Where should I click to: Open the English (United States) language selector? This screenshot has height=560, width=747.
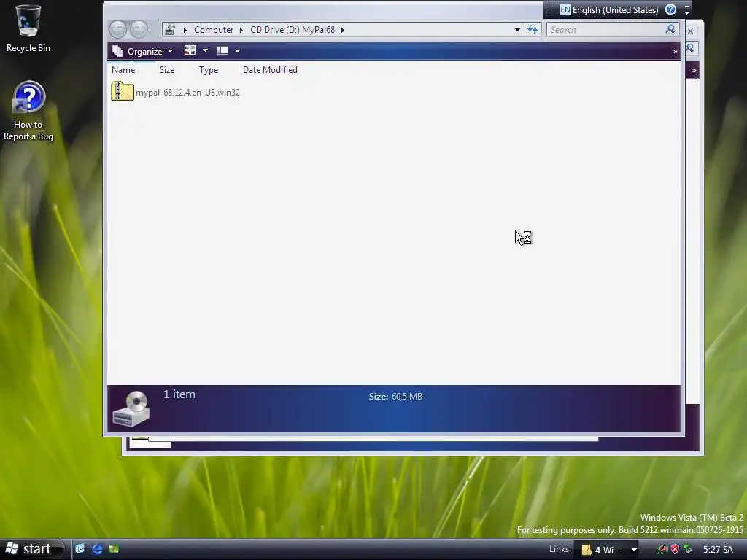(615, 10)
